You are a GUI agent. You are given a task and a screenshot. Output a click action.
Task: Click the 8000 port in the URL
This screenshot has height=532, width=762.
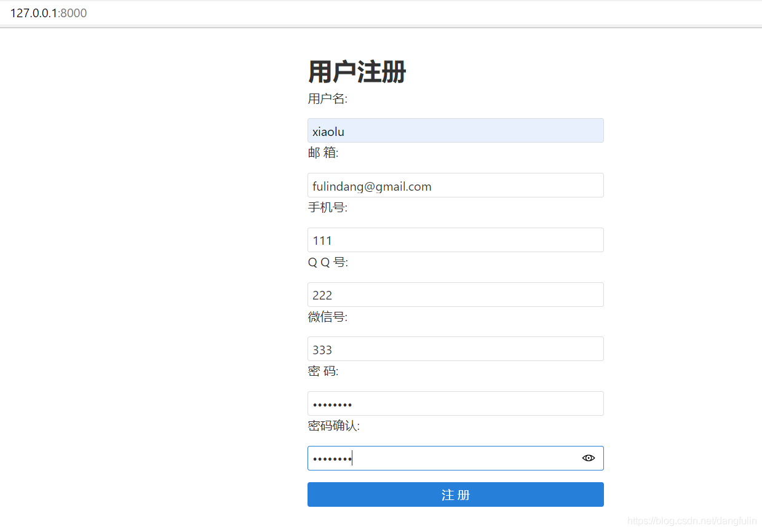click(74, 14)
